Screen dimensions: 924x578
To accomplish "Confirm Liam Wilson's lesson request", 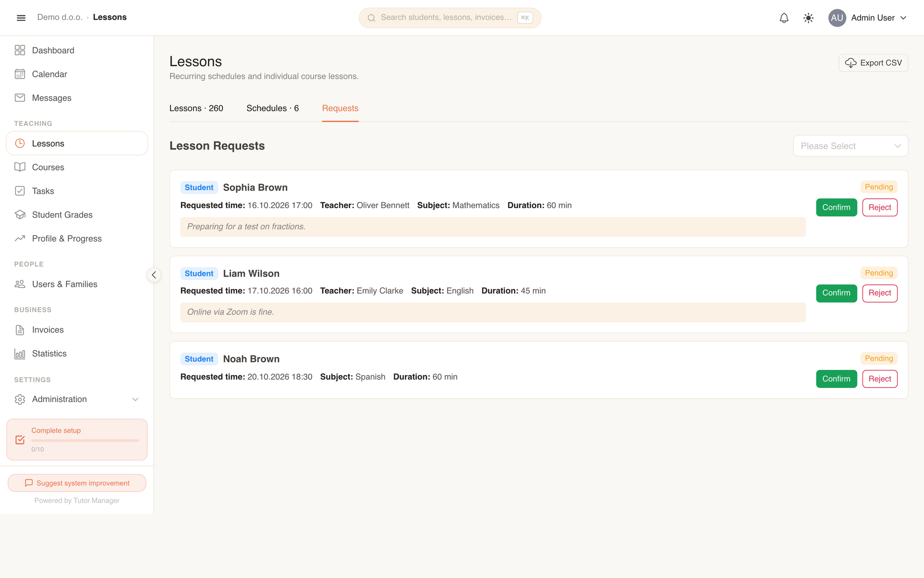I will tap(836, 293).
